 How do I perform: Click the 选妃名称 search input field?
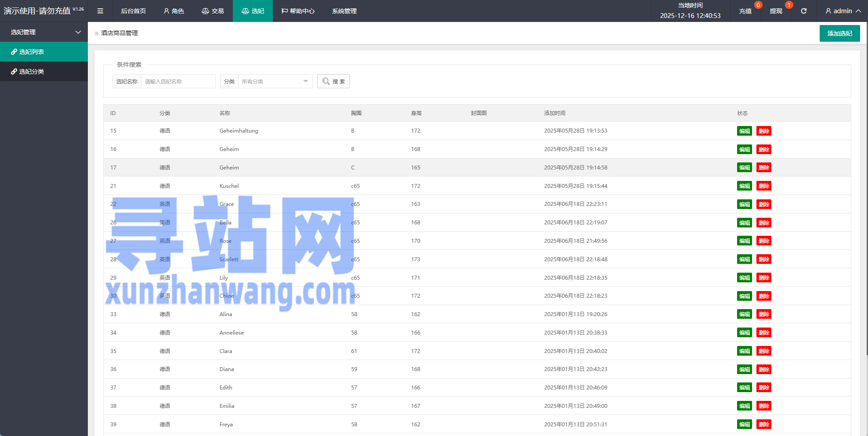[x=178, y=81]
